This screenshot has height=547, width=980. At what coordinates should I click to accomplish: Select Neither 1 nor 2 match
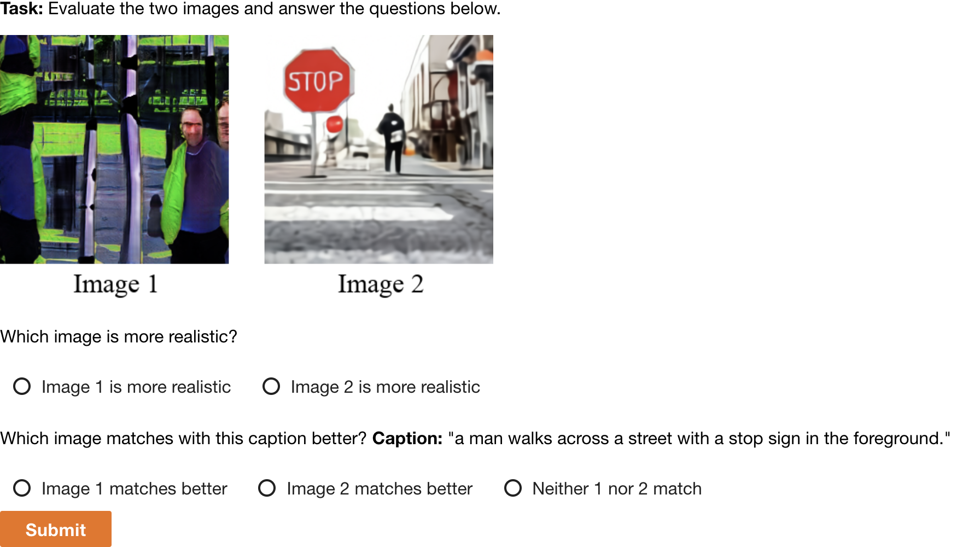(513, 488)
